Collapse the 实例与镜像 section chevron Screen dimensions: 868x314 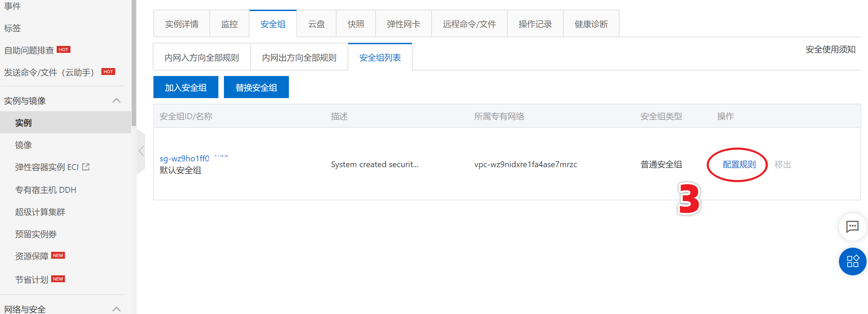coord(116,101)
